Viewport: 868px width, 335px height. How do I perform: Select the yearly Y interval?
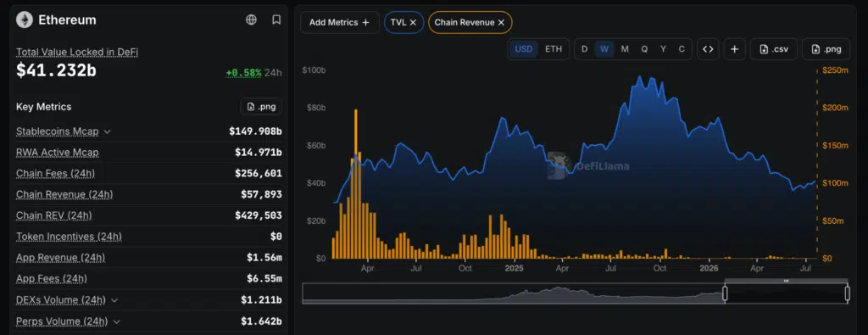[663, 48]
